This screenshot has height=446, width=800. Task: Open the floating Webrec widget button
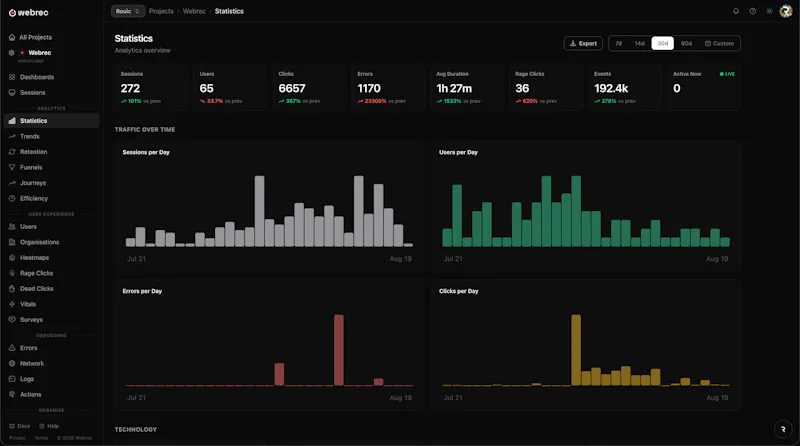click(x=783, y=429)
